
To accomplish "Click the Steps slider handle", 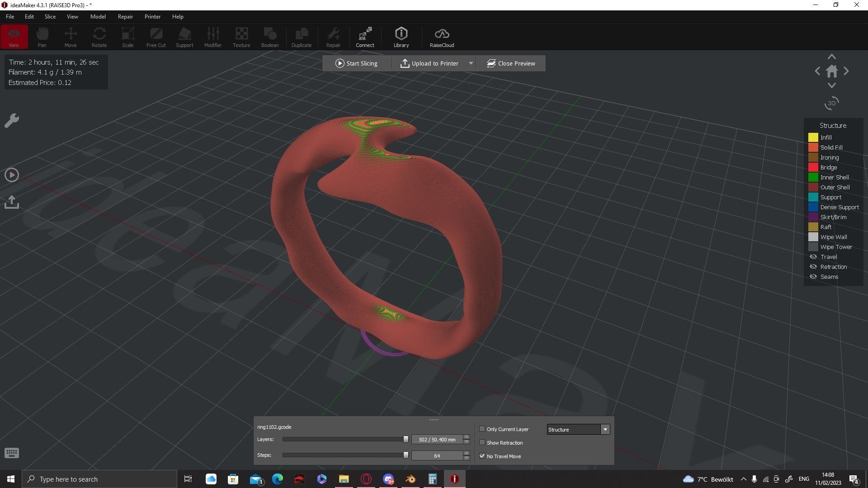I will [x=406, y=455].
